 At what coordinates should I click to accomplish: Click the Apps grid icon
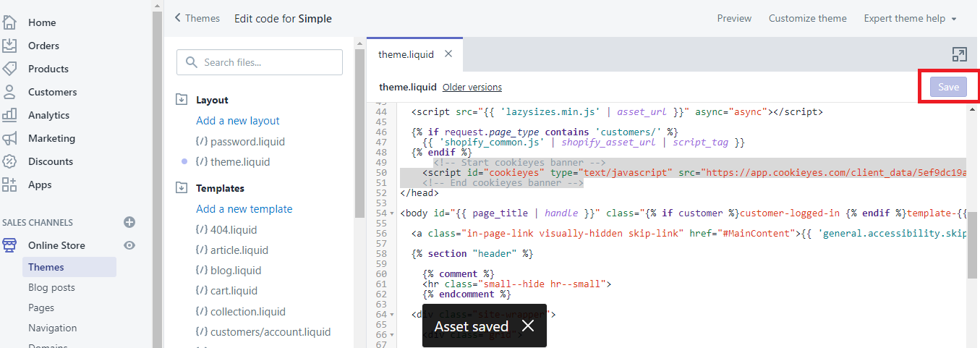coord(9,184)
